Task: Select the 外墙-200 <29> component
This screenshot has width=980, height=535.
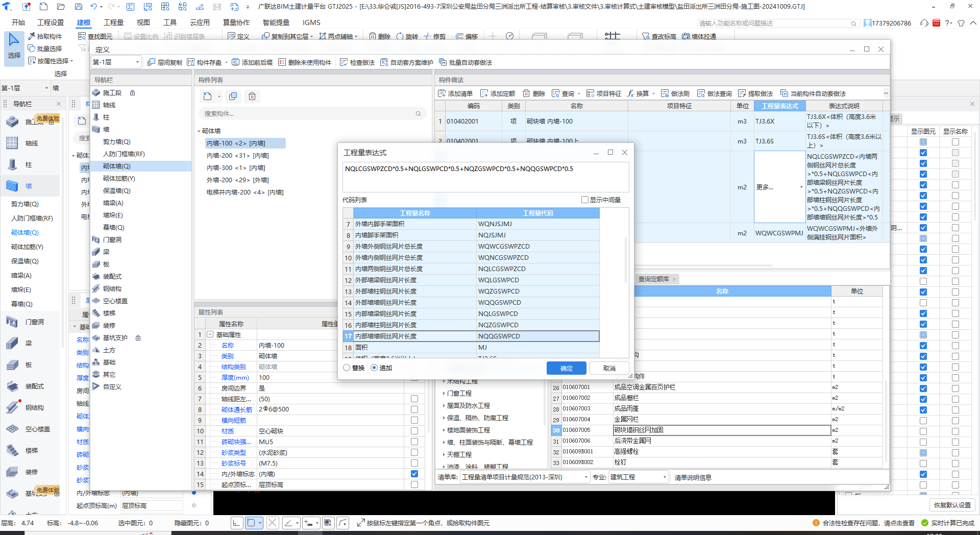Action: (238, 180)
